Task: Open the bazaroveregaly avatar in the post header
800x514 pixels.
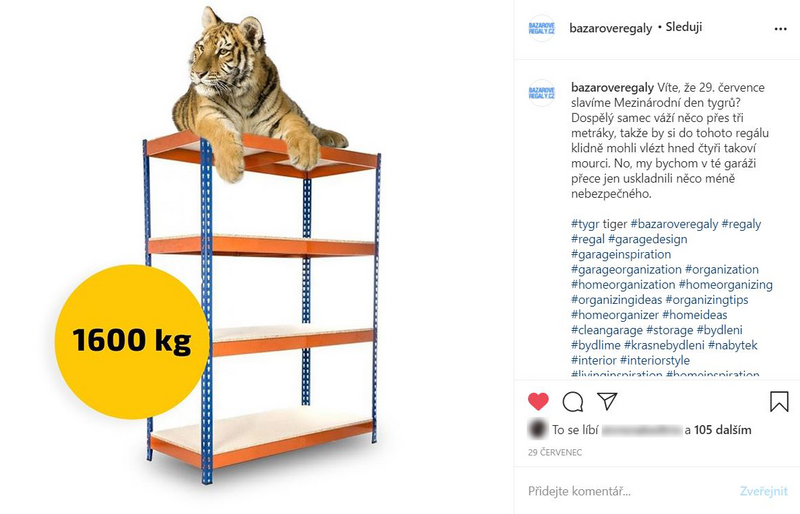Action: point(541,28)
